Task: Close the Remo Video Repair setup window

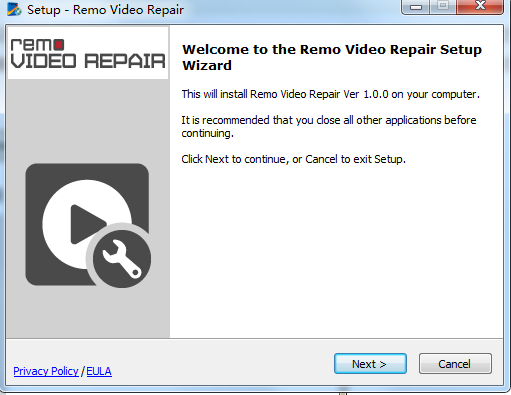Action: click(x=480, y=6)
